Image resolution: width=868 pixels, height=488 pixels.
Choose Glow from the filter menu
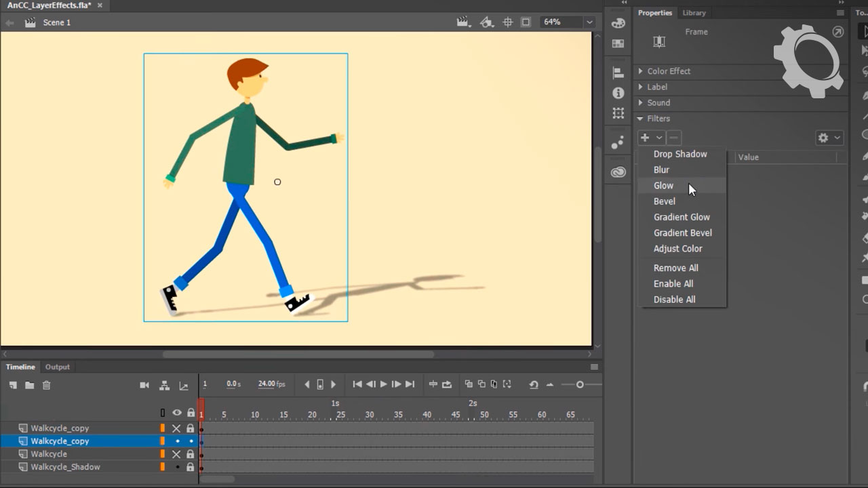point(663,186)
